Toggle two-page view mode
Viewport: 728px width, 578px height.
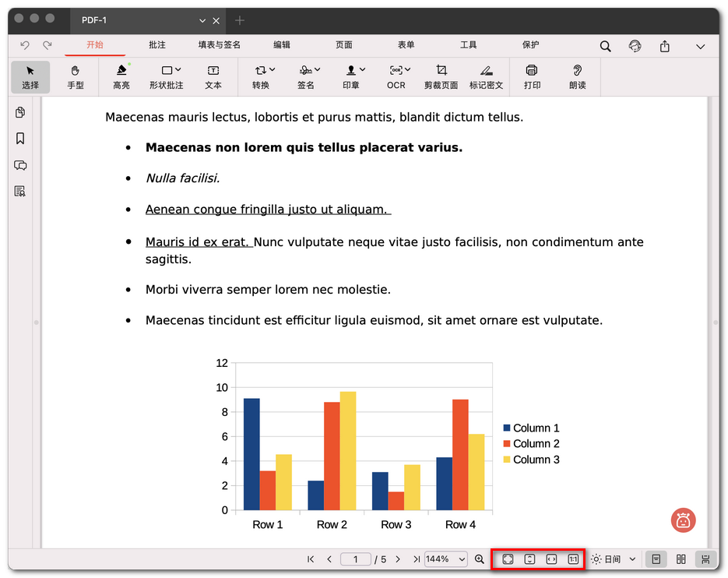(681, 559)
